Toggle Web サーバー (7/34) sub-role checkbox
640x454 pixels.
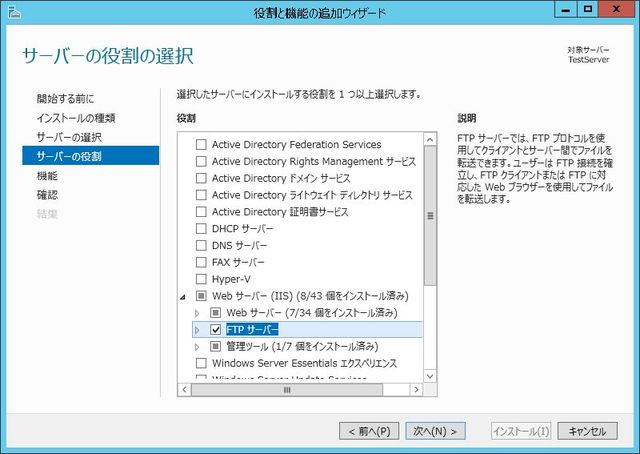216,313
